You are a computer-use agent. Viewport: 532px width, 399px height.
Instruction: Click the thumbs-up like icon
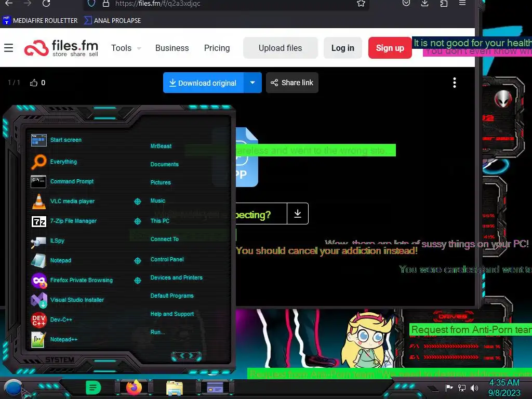point(34,83)
